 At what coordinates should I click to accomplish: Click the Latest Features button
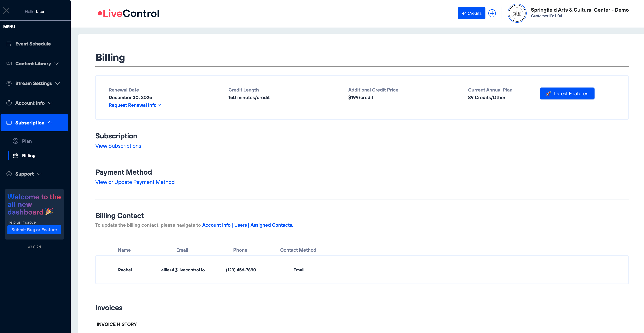click(567, 93)
